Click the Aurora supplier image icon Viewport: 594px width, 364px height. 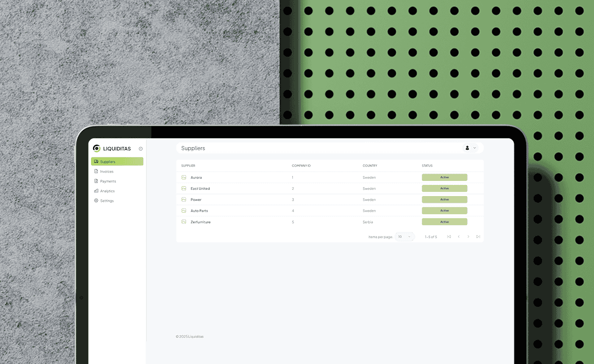(184, 177)
